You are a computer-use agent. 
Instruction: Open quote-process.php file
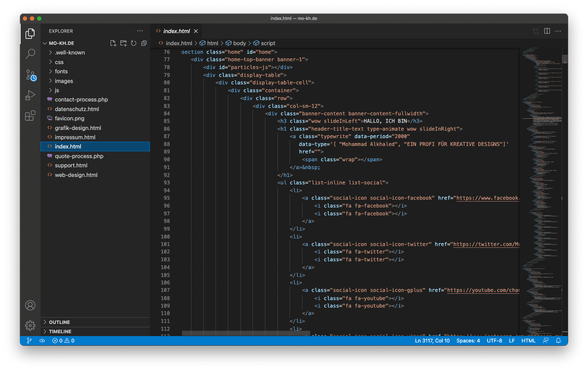coord(95,156)
